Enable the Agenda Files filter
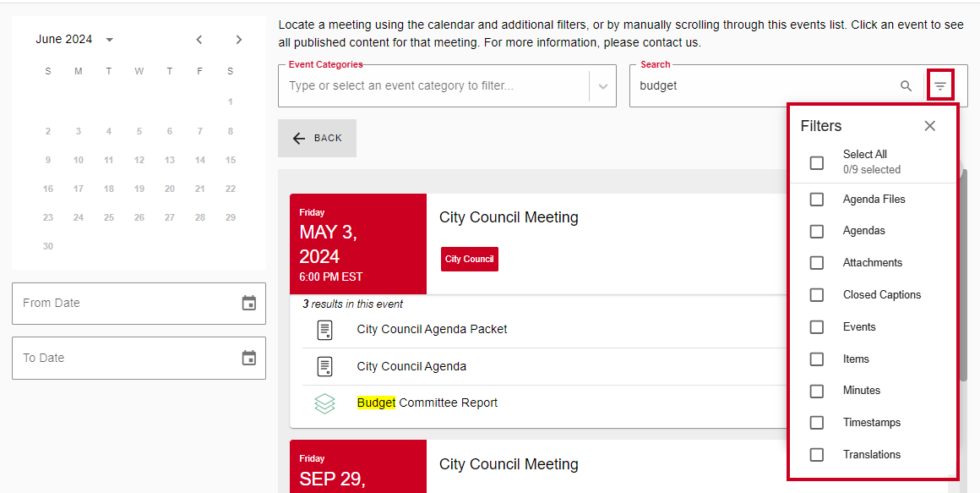 pyautogui.click(x=816, y=199)
